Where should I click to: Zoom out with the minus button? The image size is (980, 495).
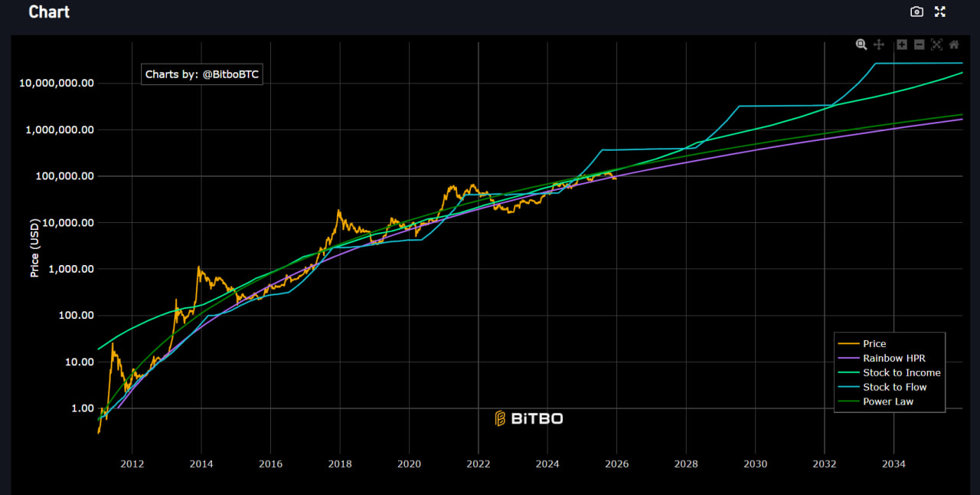(919, 44)
